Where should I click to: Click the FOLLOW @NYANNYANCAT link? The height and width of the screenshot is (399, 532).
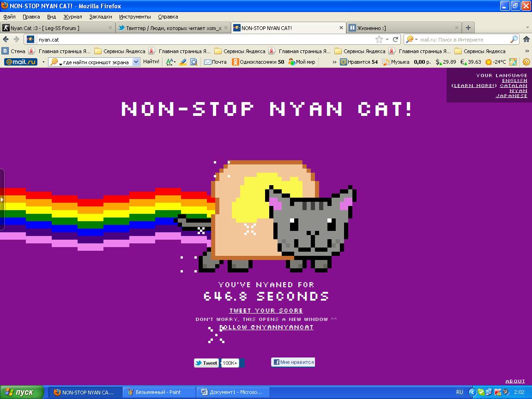(266, 327)
